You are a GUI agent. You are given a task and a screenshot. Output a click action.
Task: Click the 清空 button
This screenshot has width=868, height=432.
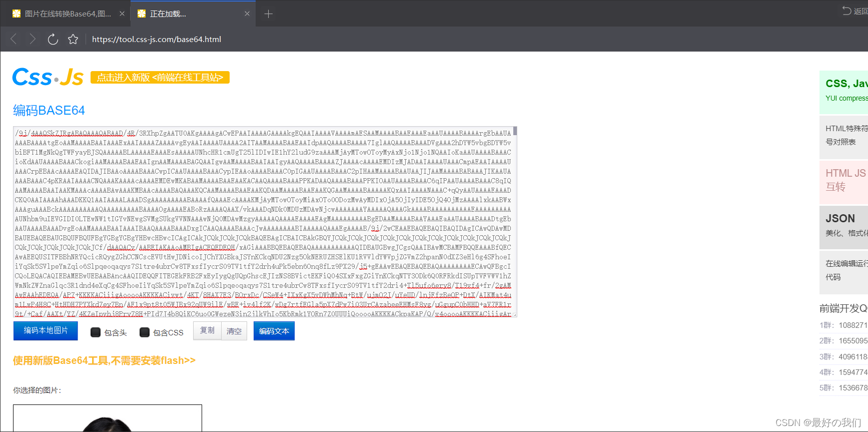[234, 331]
